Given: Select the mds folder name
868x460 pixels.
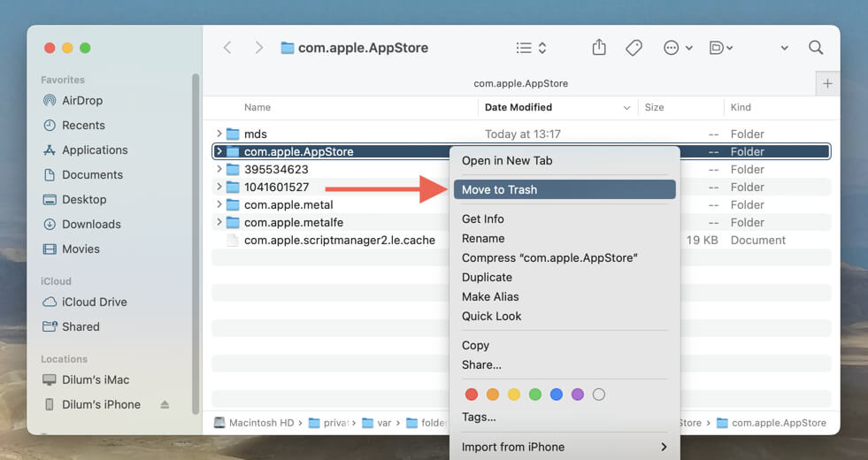Looking at the screenshot, I should (x=255, y=134).
